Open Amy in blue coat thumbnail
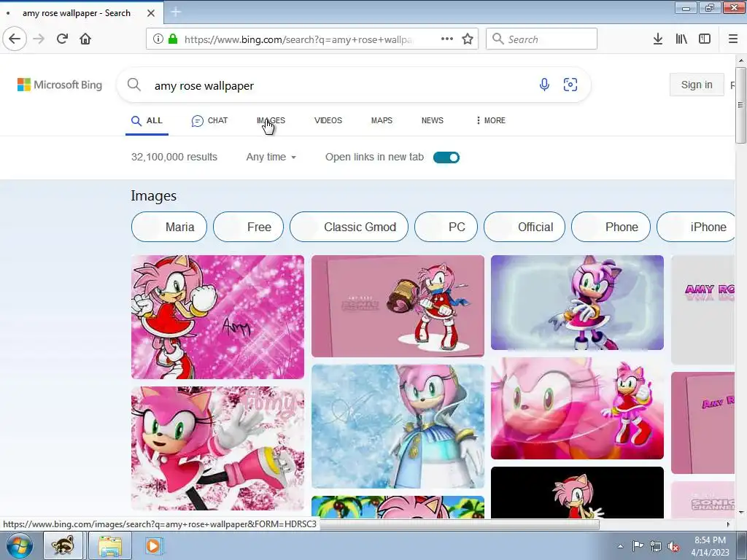The height and width of the screenshot is (560, 747). pyautogui.click(x=398, y=427)
